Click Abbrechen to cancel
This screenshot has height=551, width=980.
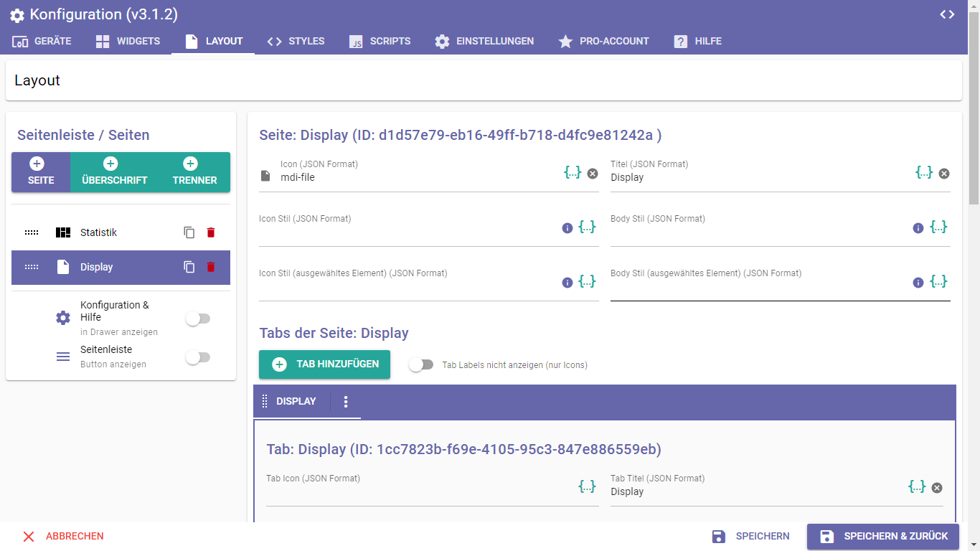point(63,536)
